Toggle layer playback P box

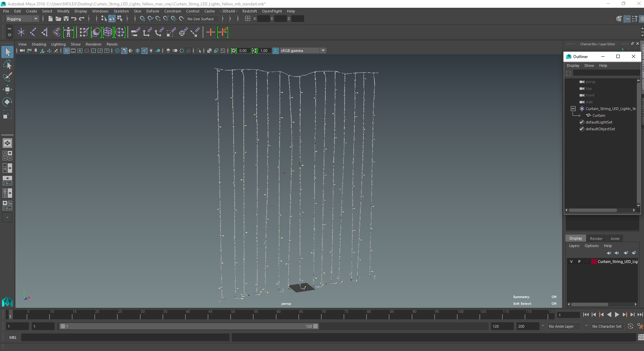click(x=579, y=262)
